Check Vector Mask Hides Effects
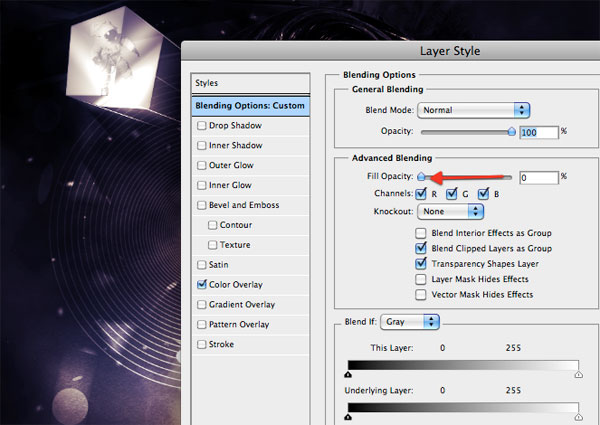The width and height of the screenshot is (600, 425). (421, 295)
